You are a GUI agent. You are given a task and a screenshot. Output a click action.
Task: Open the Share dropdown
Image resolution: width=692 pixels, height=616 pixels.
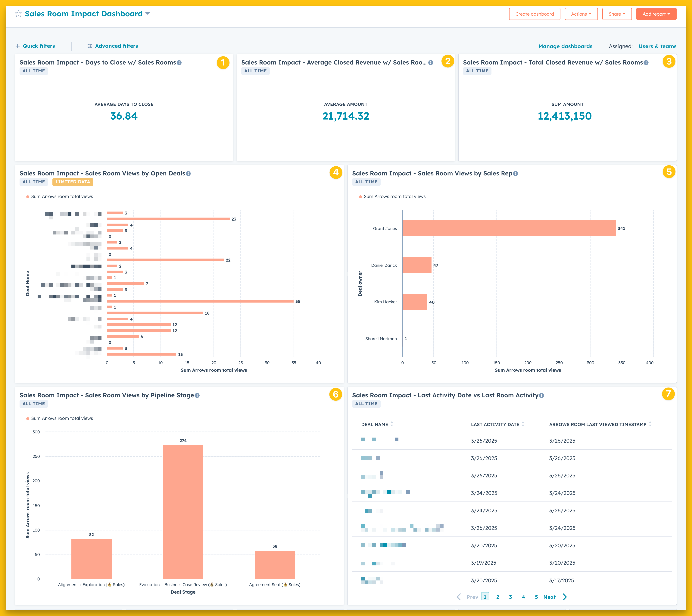tap(616, 14)
